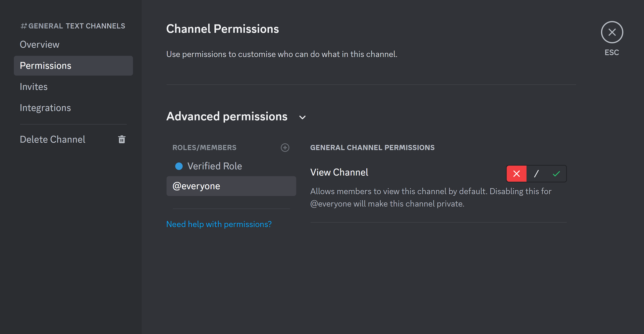The height and width of the screenshot is (334, 644).
Task: Deny View Channel with the red X
Action: pos(517,174)
